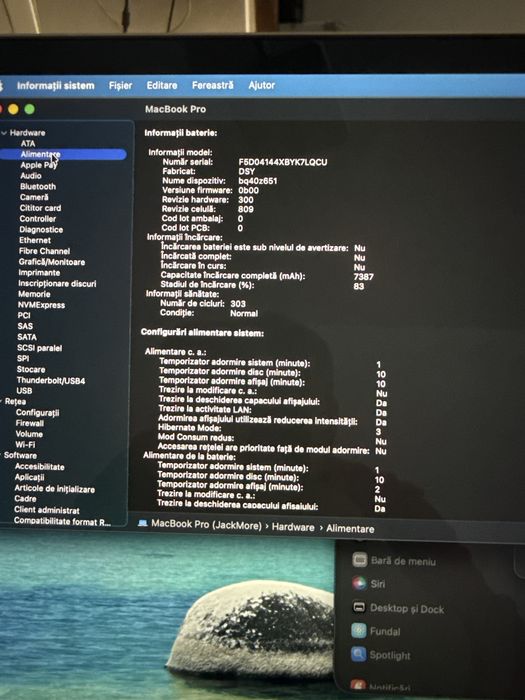Collapse the Hardware section chevron
525x700 pixels.
[4, 133]
